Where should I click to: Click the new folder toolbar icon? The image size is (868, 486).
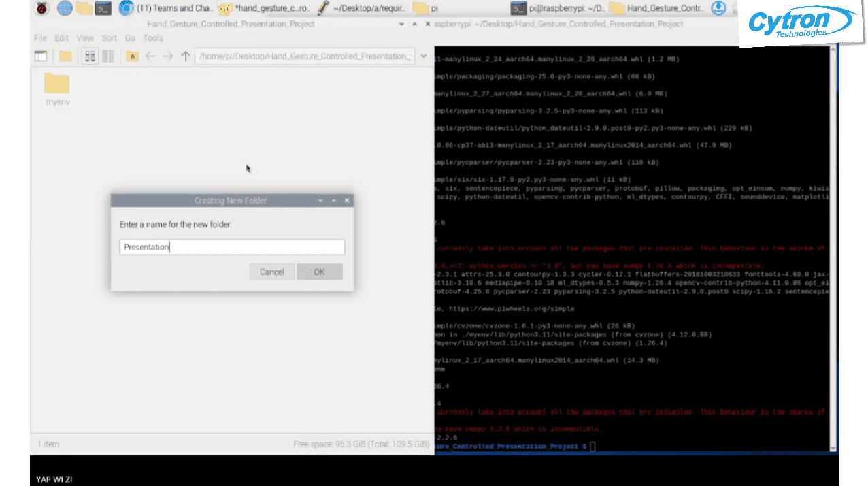click(x=65, y=56)
